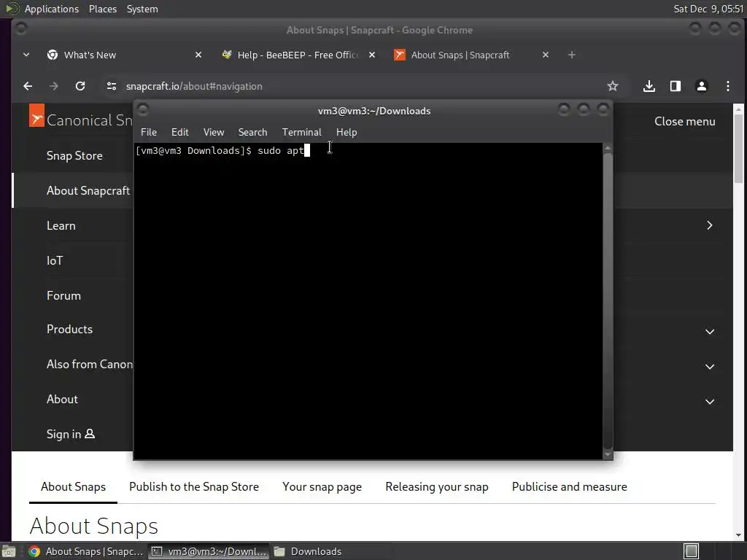Click About Snapcraft navigation item

(88, 190)
